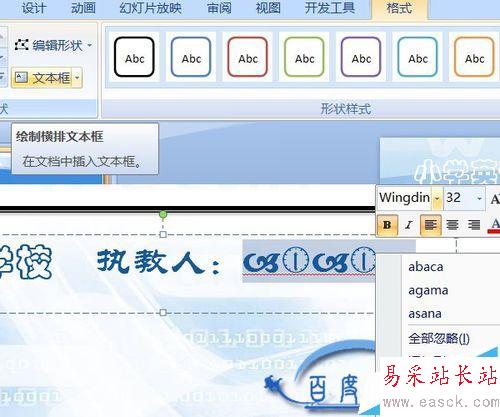The image size is (500, 417).
Task: Select the 审阅 ribbon tab
Action: [x=219, y=8]
